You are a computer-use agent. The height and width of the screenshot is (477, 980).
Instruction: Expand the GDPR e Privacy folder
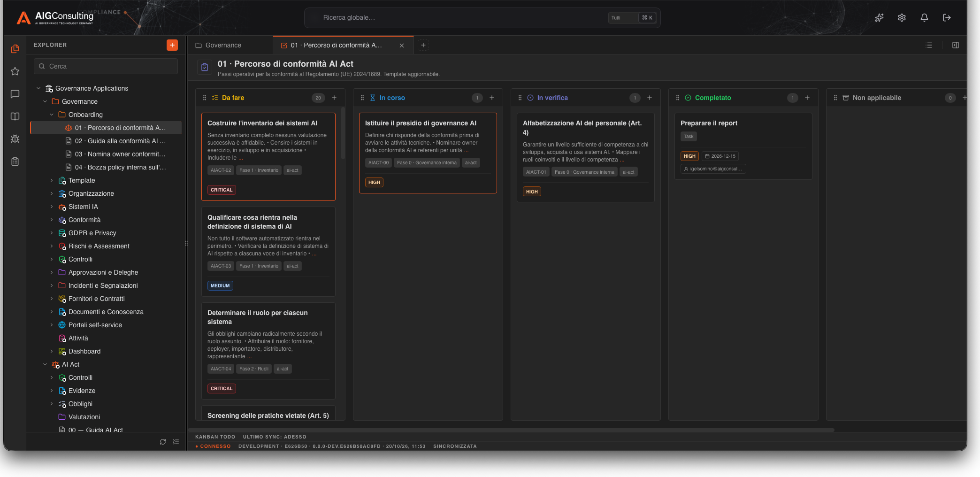[52, 233]
